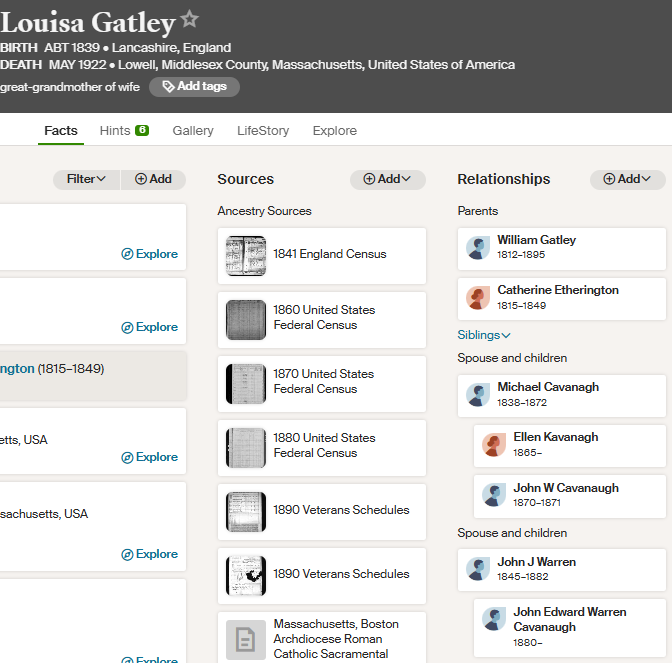Screen dimensions: 672x663
Task: Click Ellen Kavanagh's profile avatar icon
Action: coord(494,445)
